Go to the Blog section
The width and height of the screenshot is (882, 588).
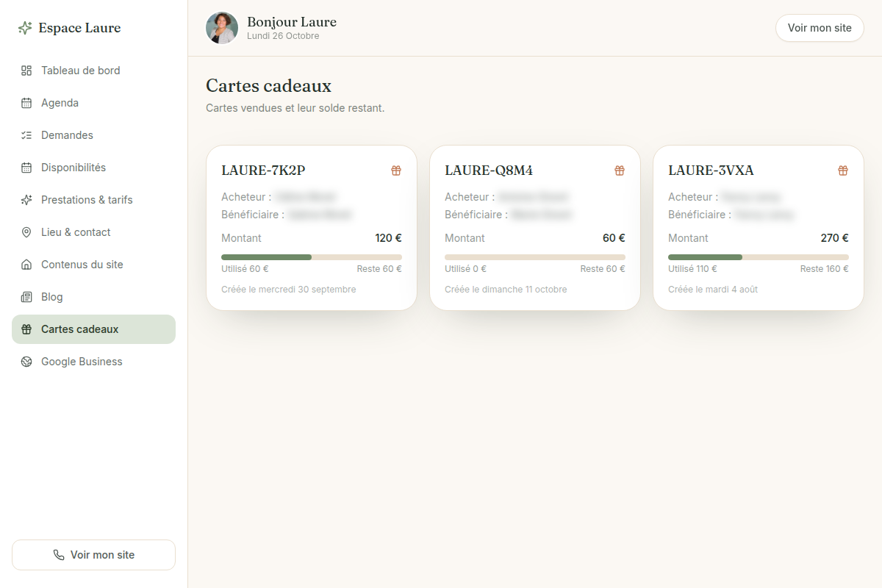(93, 297)
